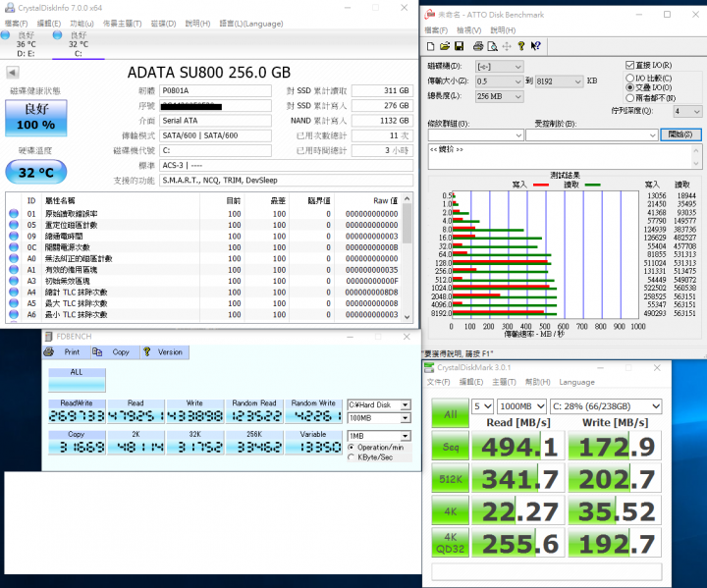Image resolution: width=707 pixels, height=588 pixels.
Task: Open Language menu in CrystalDiskMark
Action: (576, 382)
